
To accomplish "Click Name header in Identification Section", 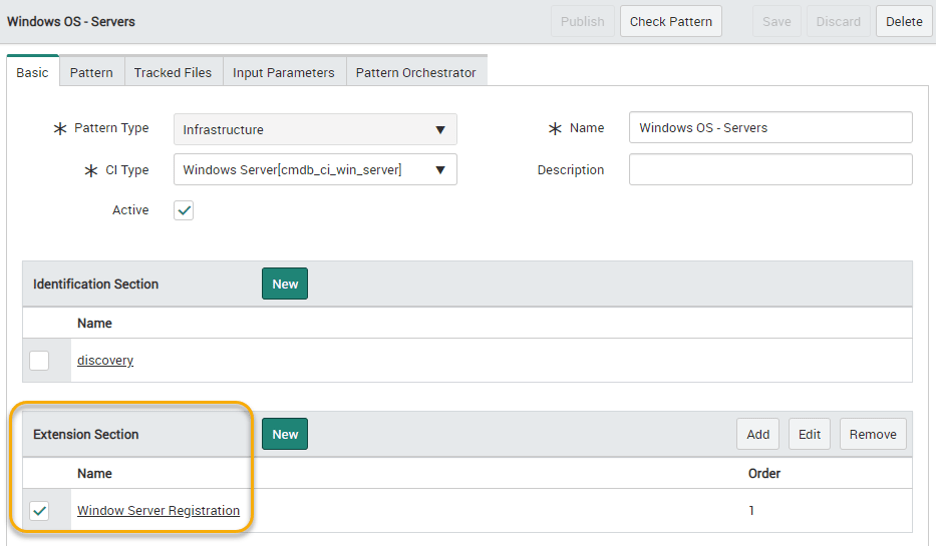I will coord(94,323).
